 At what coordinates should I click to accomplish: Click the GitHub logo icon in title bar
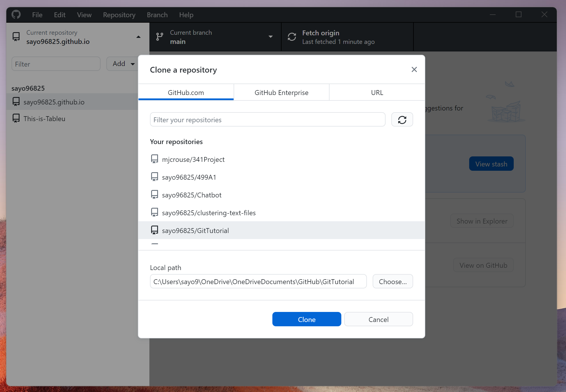point(16,14)
